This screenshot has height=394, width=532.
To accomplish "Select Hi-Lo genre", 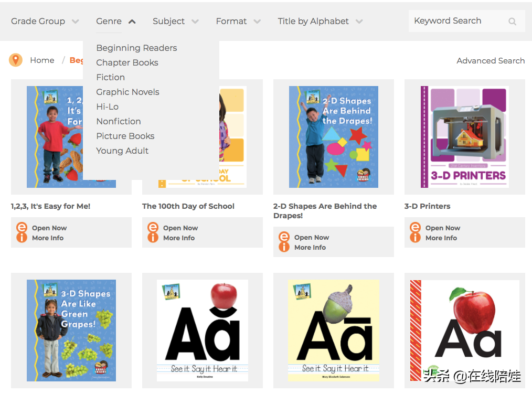I will click(107, 107).
